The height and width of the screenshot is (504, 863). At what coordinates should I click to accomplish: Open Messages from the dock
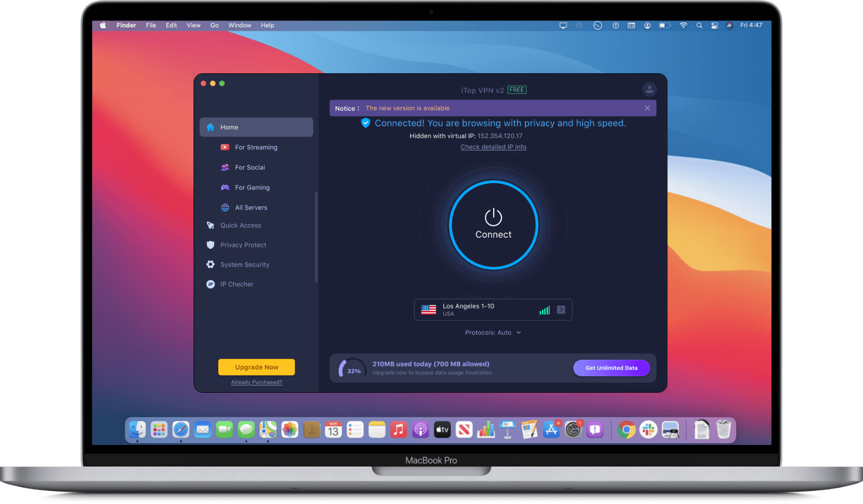click(246, 430)
